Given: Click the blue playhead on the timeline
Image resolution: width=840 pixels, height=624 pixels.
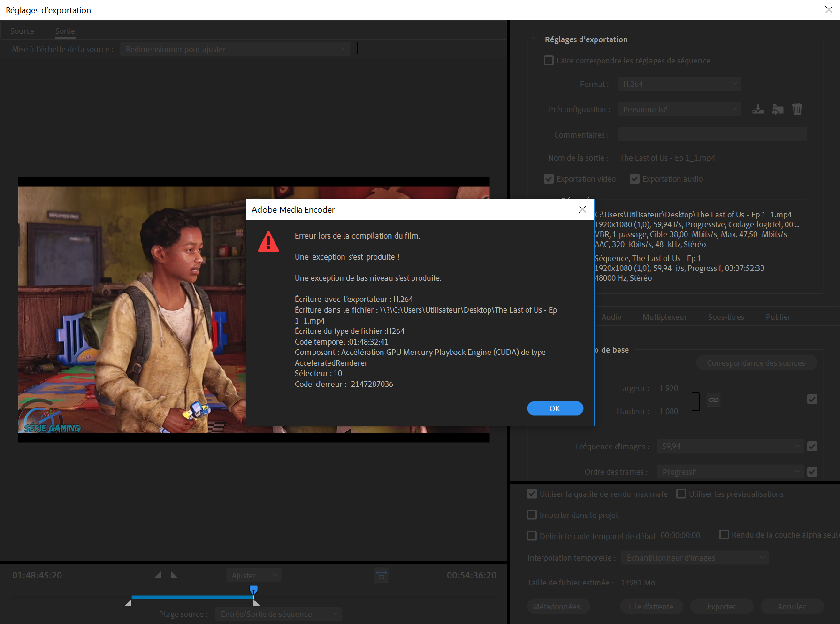Looking at the screenshot, I should [253, 590].
